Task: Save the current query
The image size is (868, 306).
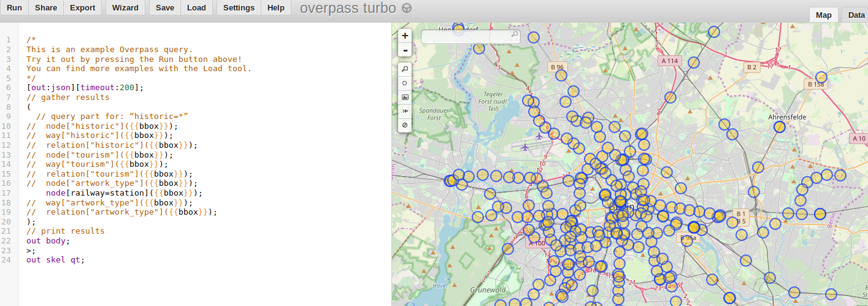Action: tap(165, 7)
